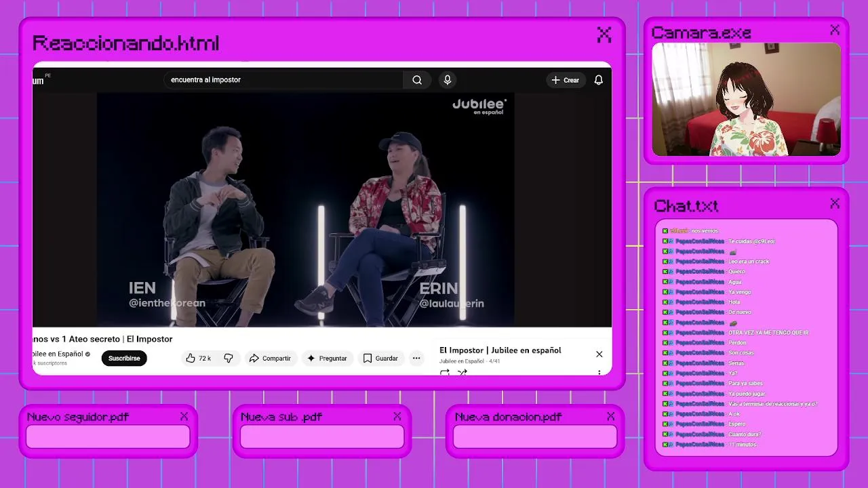Viewport: 868px width, 488px height.
Task: Close the Chat.txt window
Action: pyautogui.click(x=835, y=203)
